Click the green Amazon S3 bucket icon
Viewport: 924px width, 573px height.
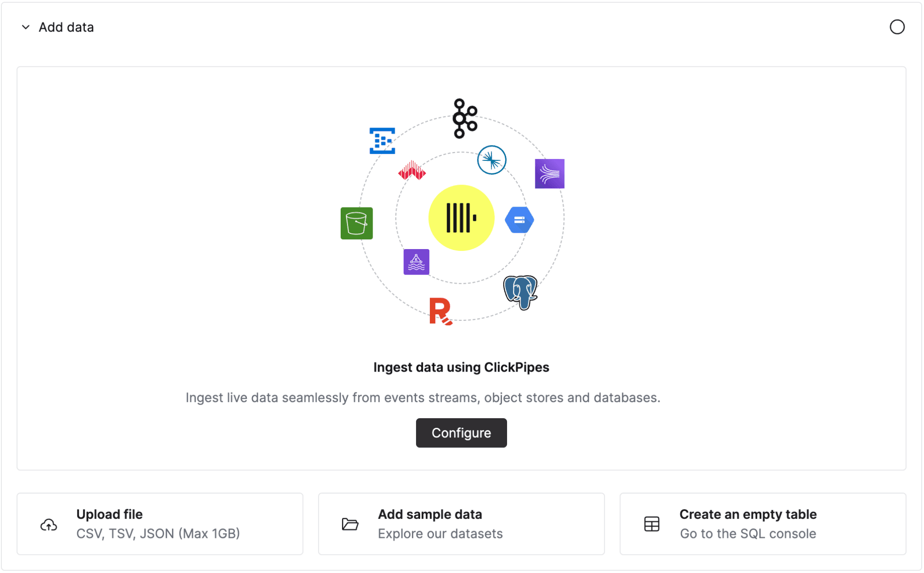click(x=356, y=223)
